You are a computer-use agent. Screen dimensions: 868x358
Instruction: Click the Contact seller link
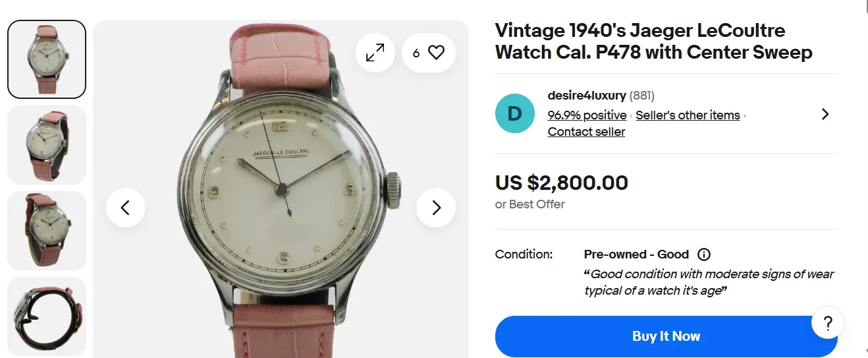tap(586, 132)
